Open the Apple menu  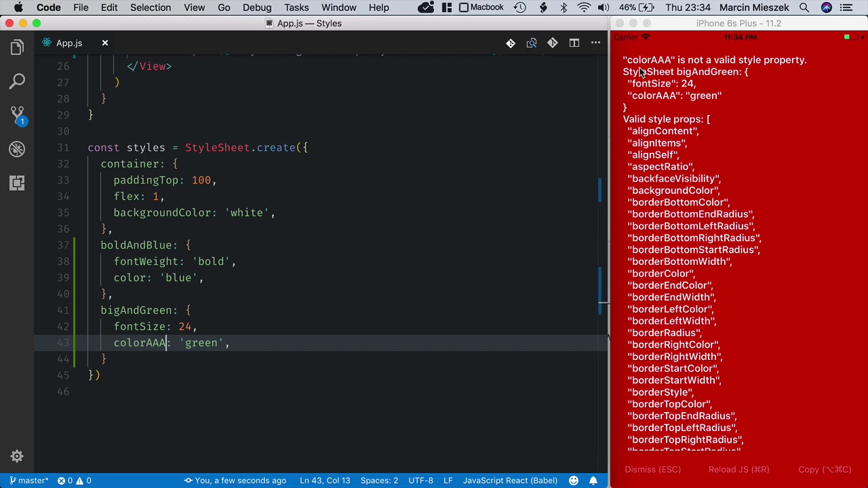(x=18, y=7)
